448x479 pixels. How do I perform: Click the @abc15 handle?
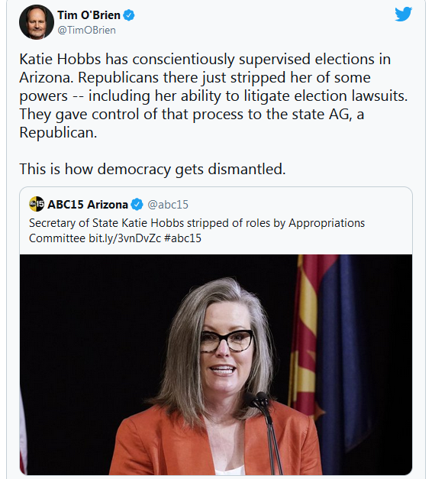168,205
